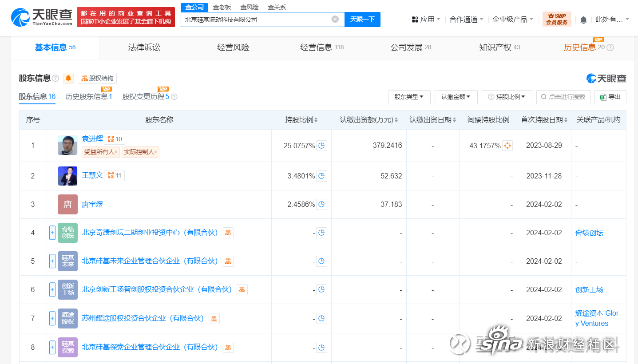The image size is (638, 364).
Task: Select 查风险 search mode tab
Action: 250,7
